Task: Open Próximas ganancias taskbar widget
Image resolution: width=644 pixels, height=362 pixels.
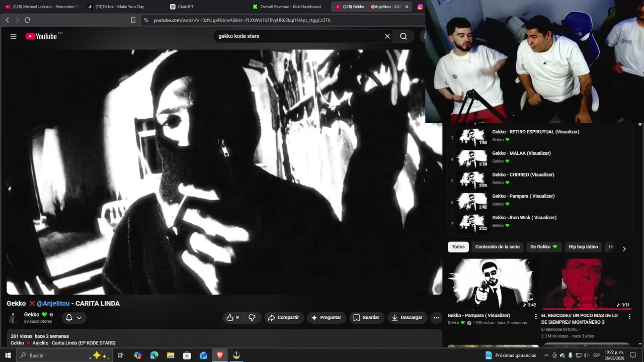Action: (511, 355)
